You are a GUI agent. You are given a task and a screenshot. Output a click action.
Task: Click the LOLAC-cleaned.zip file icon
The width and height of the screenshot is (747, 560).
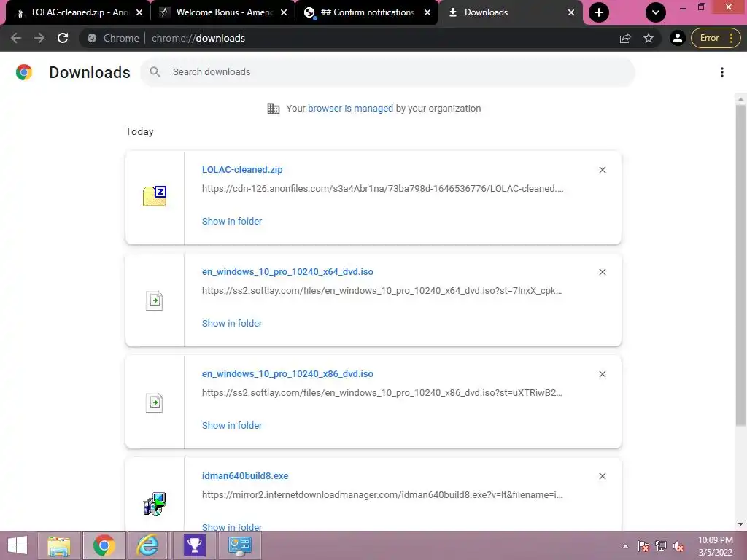[155, 196]
